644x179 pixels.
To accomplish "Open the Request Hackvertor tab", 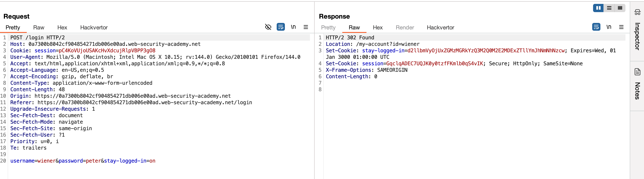I will (x=94, y=27).
